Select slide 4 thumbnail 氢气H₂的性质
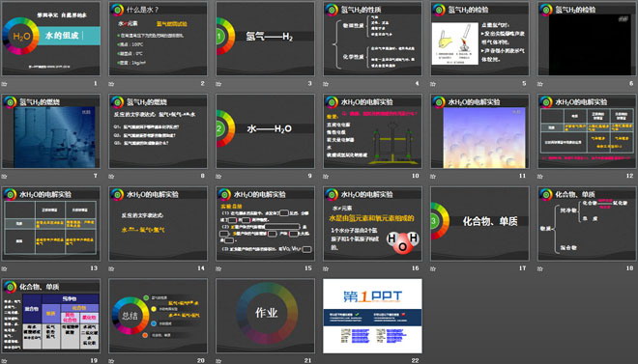 (x=372, y=39)
